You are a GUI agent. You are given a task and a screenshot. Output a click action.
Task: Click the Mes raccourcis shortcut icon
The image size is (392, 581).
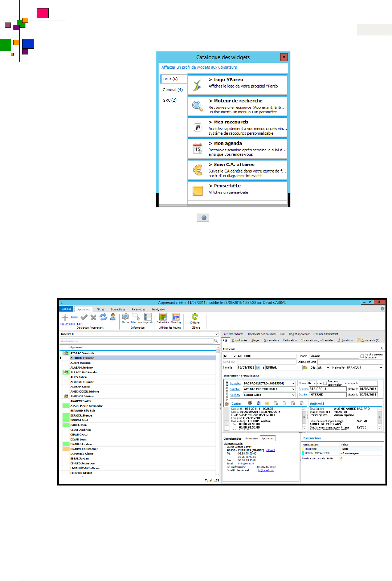[197, 127]
